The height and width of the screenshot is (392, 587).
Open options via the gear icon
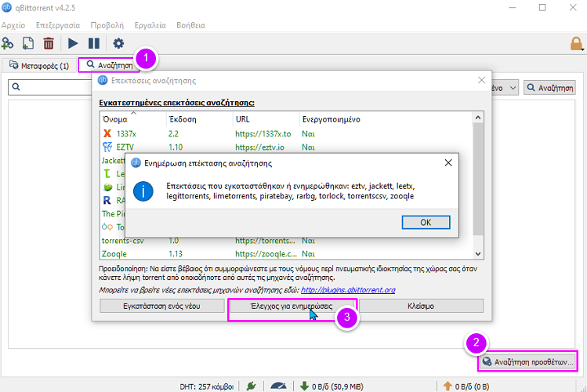[118, 43]
